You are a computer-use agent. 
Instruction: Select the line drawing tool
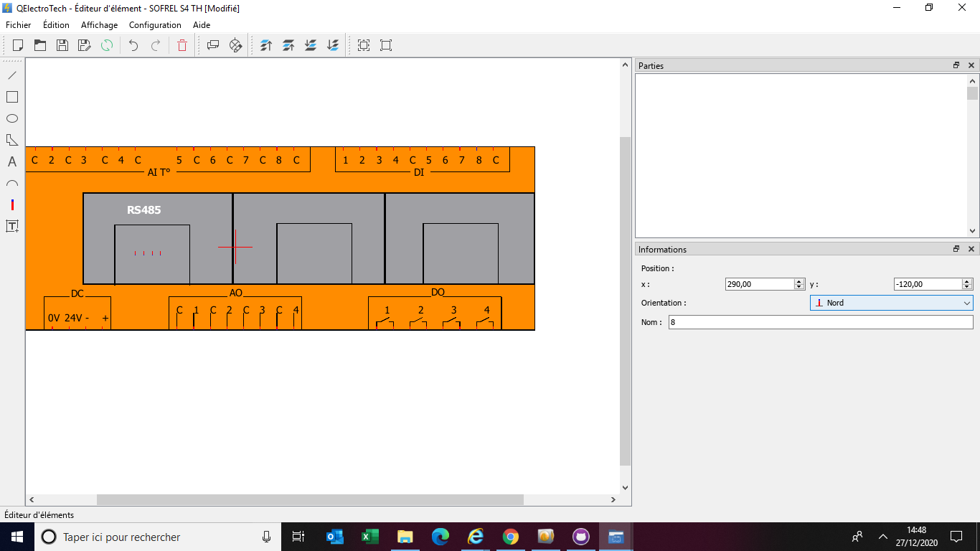coord(12,75)
